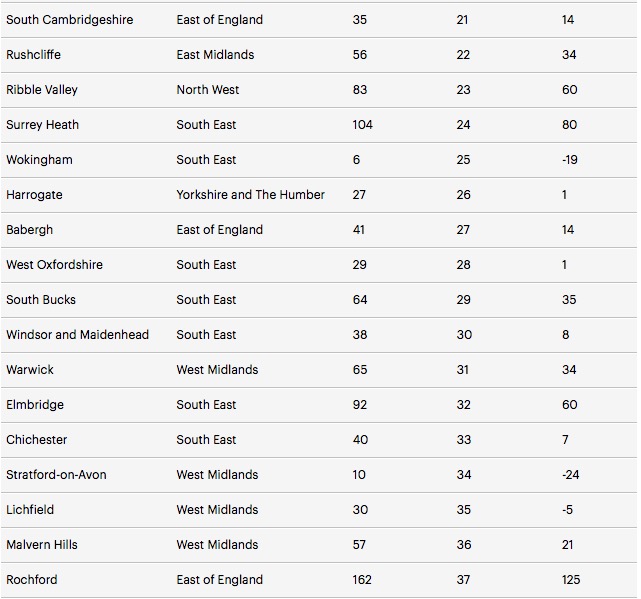641x599 pixels.
Task: Select Rochford's value 162
Action: click(x=362, y=580)
